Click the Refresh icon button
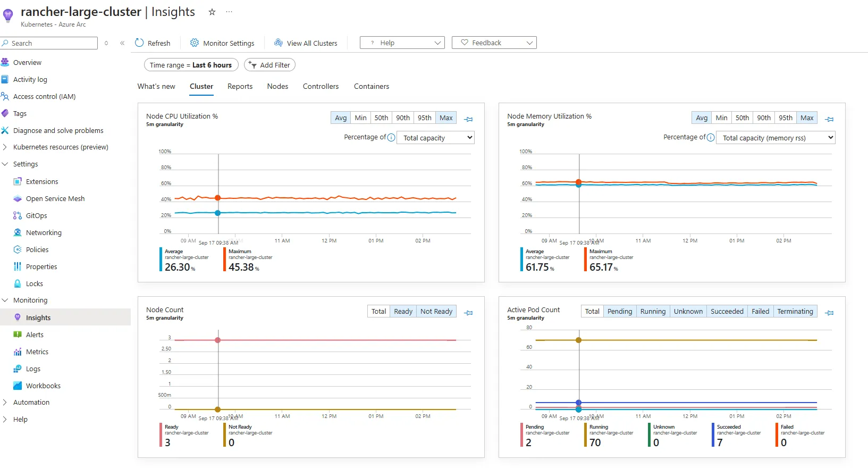 [139, 43]
